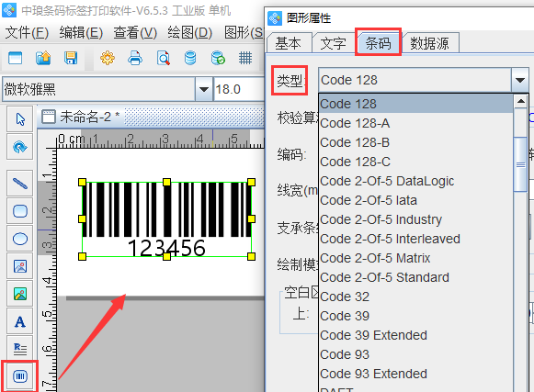534x392 pixels.
Task: Open the 编辑(E) menu
Action: pos(81,33)
